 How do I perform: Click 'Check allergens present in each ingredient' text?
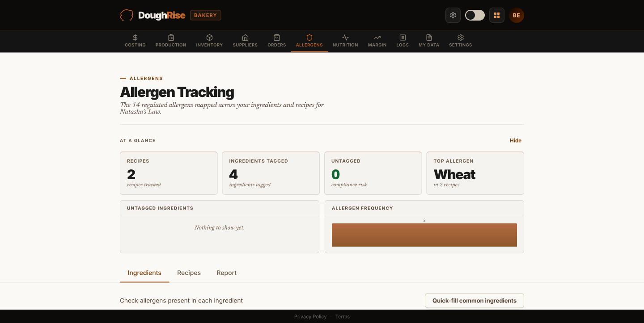tap(182, 301)
